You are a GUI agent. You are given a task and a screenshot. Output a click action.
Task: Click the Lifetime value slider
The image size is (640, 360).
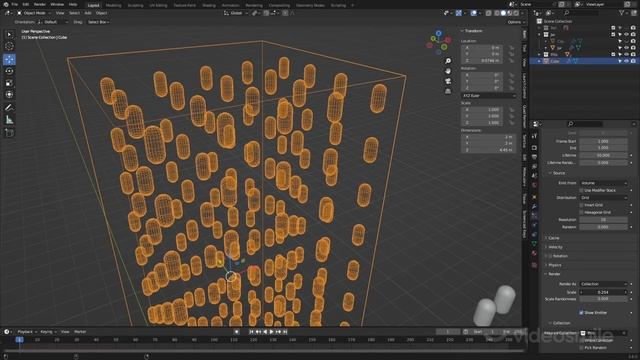click(604, 156)
